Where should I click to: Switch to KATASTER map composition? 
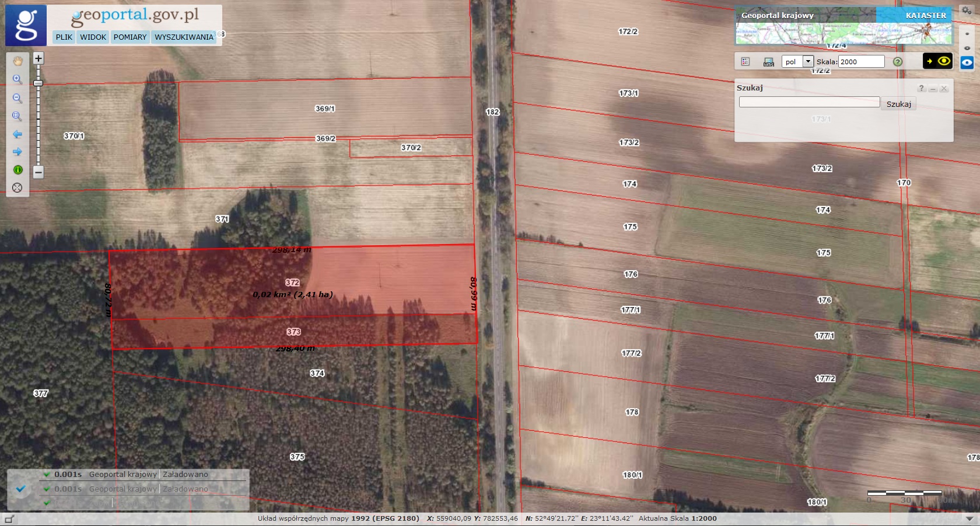(x=926, y=15)
